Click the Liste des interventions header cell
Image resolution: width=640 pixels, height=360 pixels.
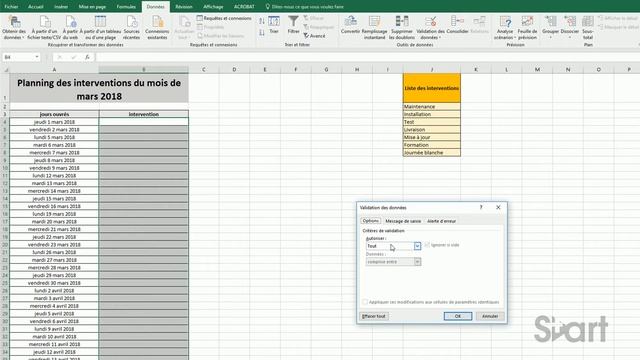pyautogui.click(x=432, y=88)
